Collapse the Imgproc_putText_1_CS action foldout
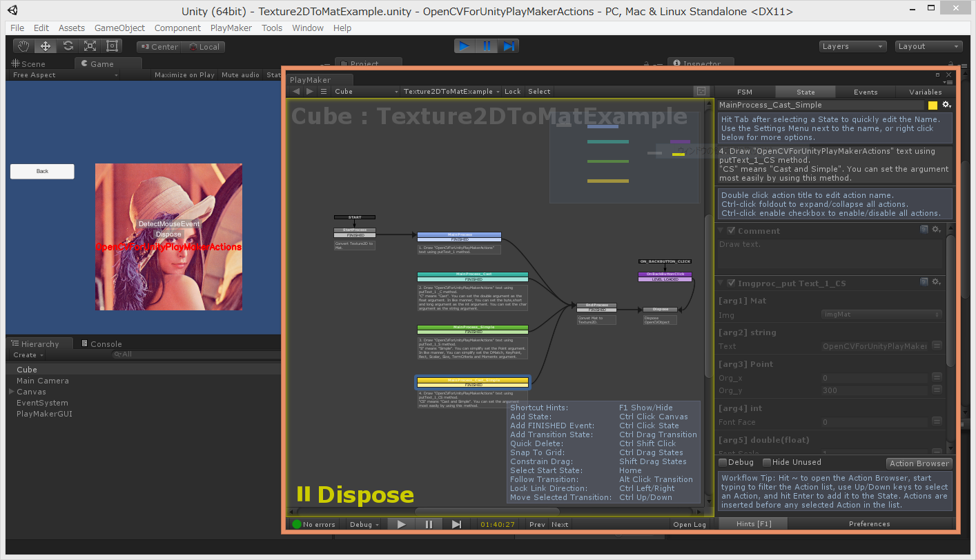The height and width of the screenshot is (560, 976). [721, 283]
